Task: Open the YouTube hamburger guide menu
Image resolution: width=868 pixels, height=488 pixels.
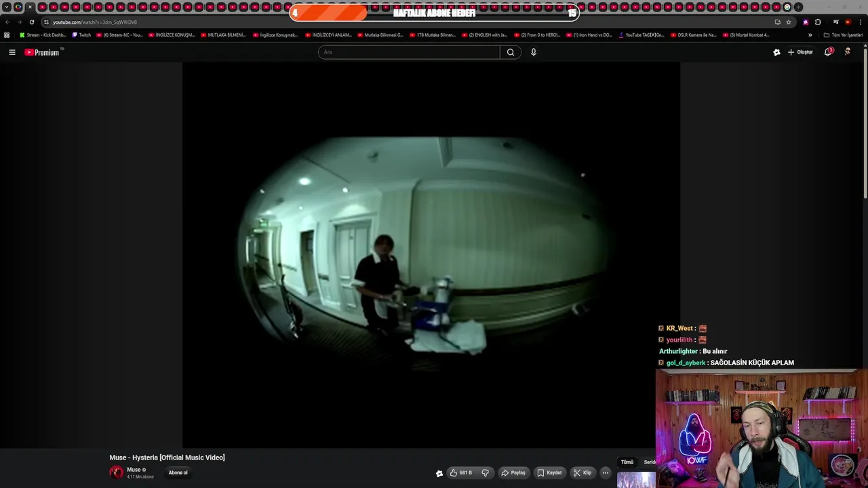Action: click(12, 52)
